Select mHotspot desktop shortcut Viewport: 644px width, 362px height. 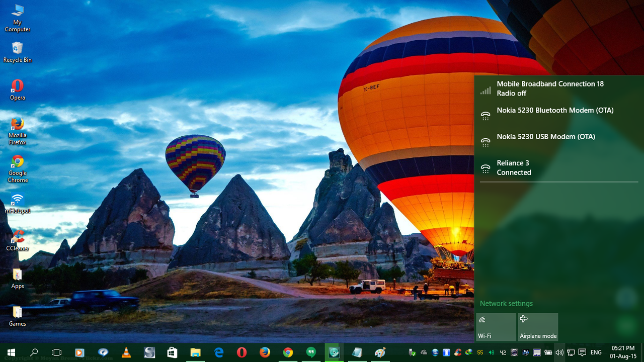[x=18, y=203]
